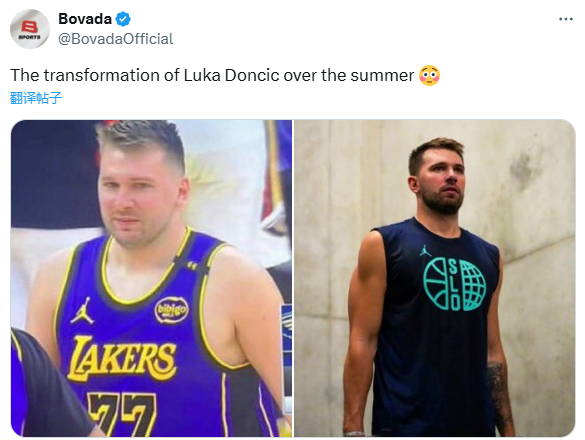This screenshot has width=585, height=440.
Task: Open the right SLO shirt photo
Action: [x=435, y=278]
